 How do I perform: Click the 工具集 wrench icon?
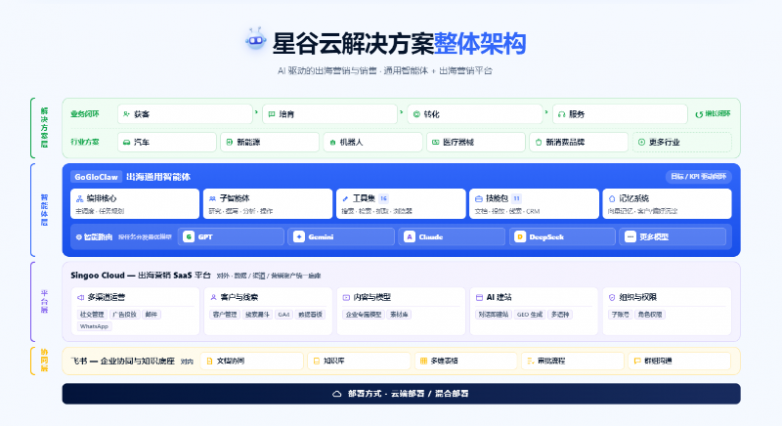click(x=345, y=199)
